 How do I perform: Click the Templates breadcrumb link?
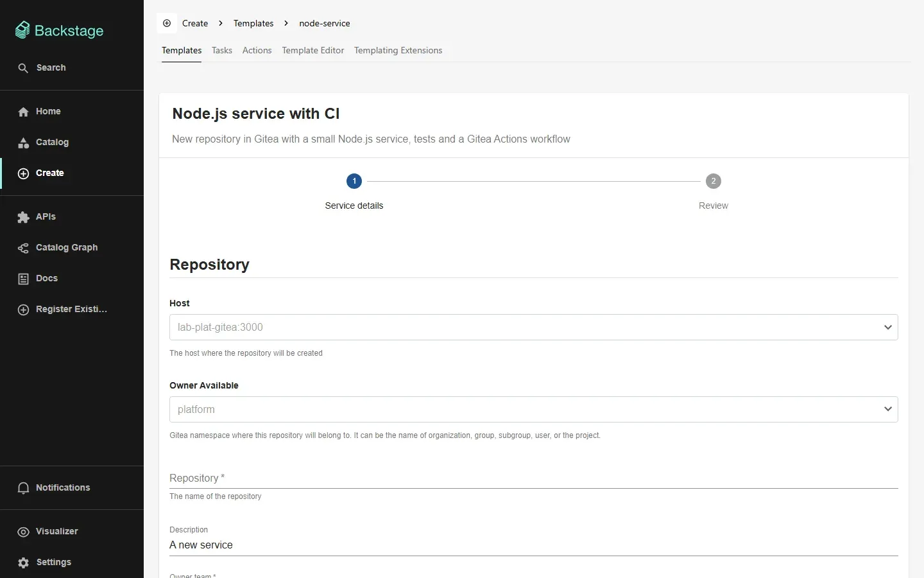pyautogui.click(x=253, y=23)
